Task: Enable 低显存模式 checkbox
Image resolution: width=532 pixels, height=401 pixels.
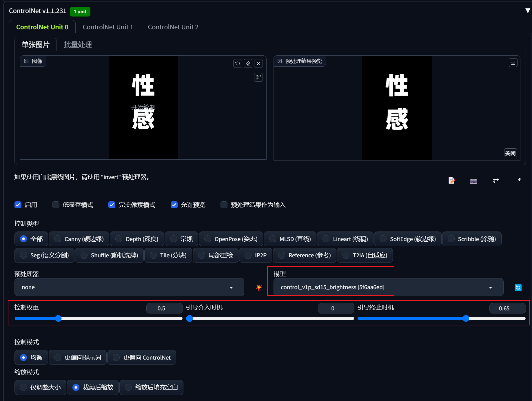Action: 56,205
